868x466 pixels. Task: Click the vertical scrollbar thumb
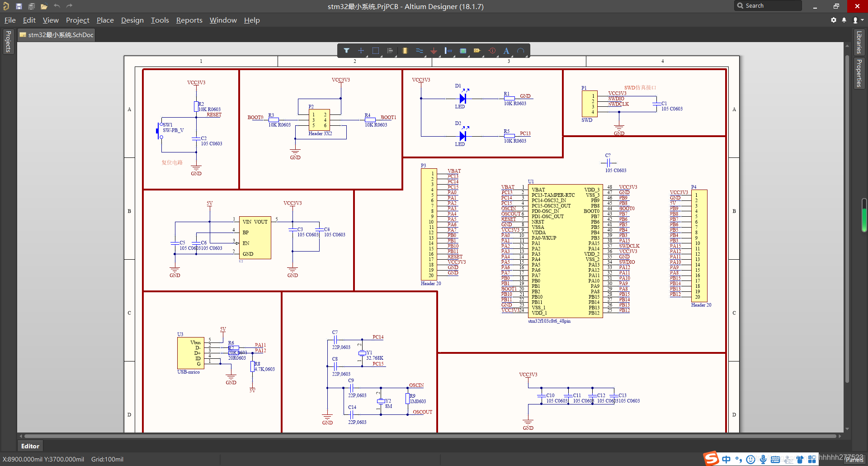[847, 219]
